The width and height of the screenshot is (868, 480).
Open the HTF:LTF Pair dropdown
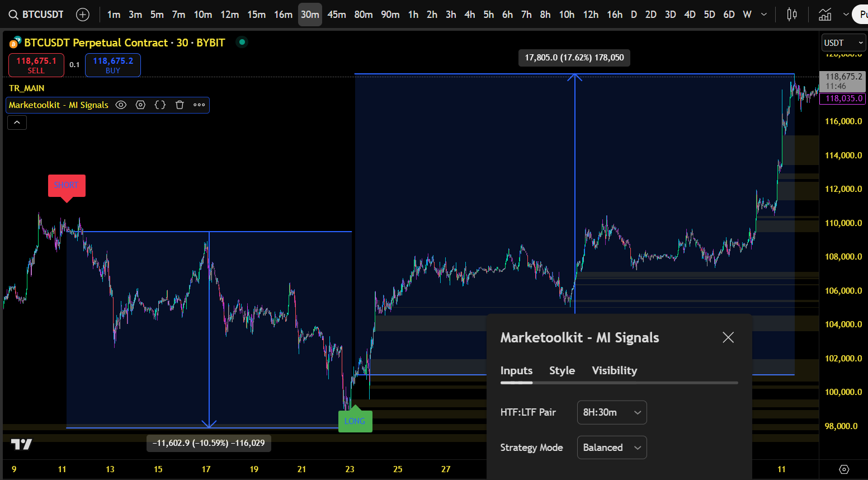click(612, 412)
